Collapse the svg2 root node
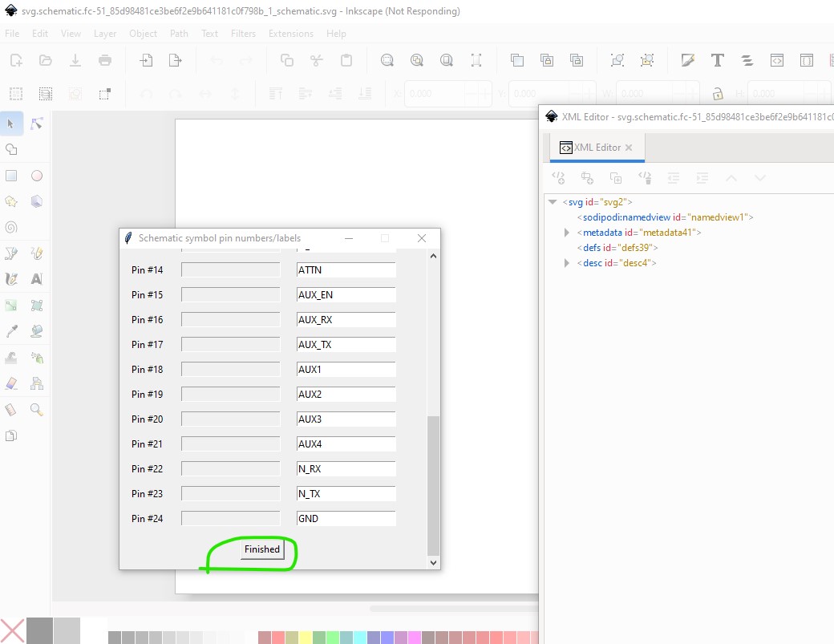This screenshot has width=834, height=644. pyautogui.click(x=552, y=202)
